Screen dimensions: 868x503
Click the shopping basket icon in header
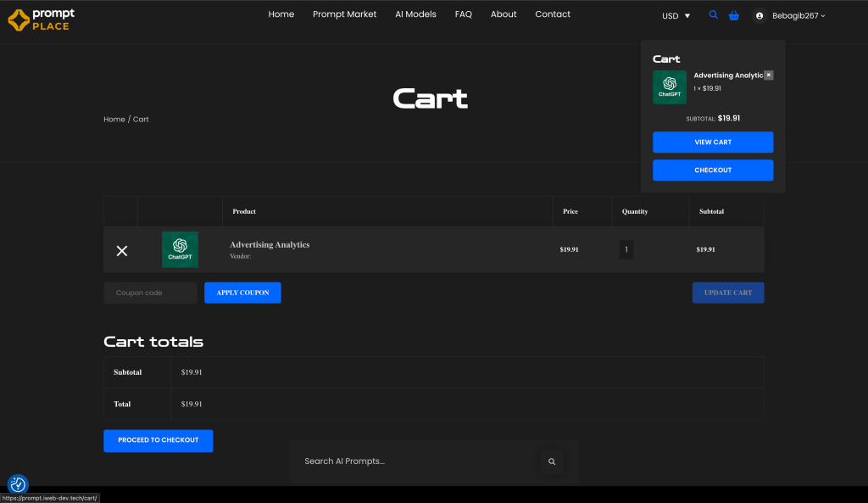pos(733,15)
